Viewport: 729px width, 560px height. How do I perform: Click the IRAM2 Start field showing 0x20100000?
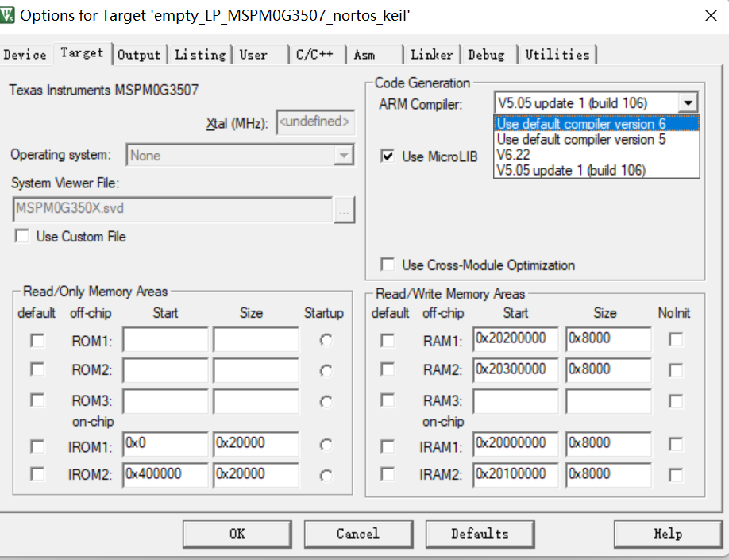pyautogui.click(x=515, y=475)
